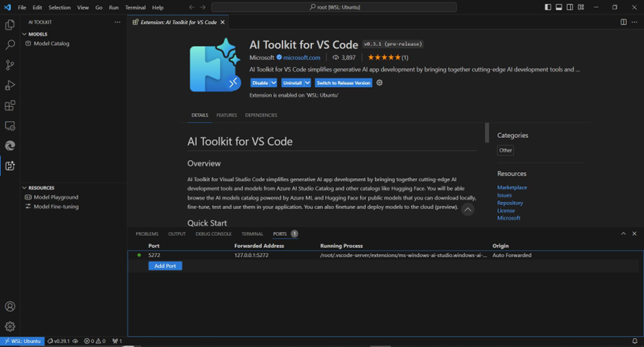
Task: Click the extension settings gear next to Switch to Release Version
Action: pyautogui.click(x=380, y=83)
